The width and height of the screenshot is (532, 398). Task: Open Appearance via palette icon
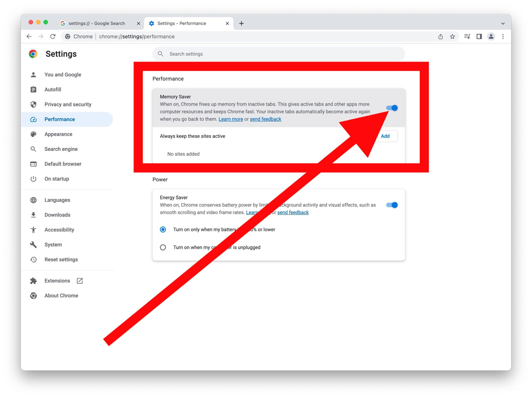click(33, 134)
